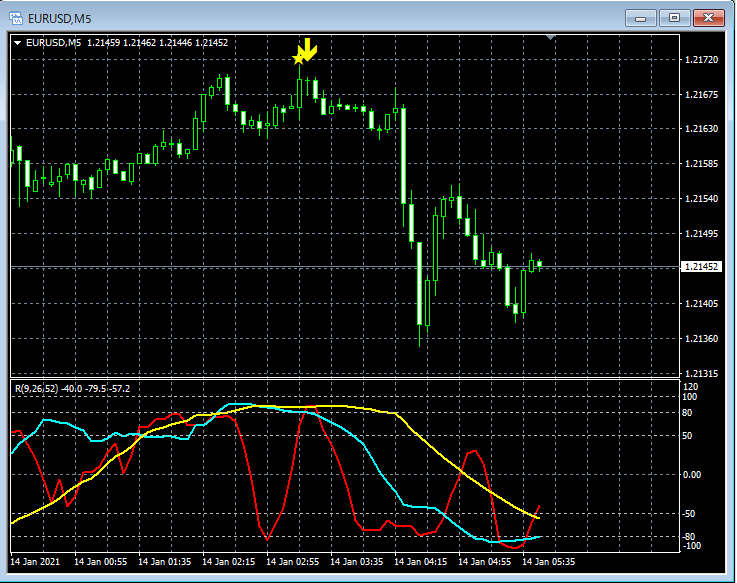Click the EURUSD,M5 title bar text

click(x=59, y=17)
